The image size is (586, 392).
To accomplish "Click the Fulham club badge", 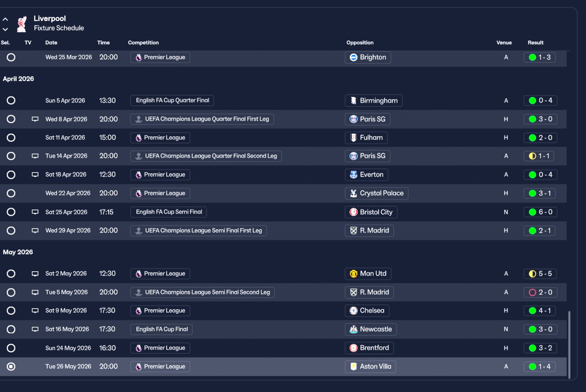I will pyautogui.click(x=353, y=138).
